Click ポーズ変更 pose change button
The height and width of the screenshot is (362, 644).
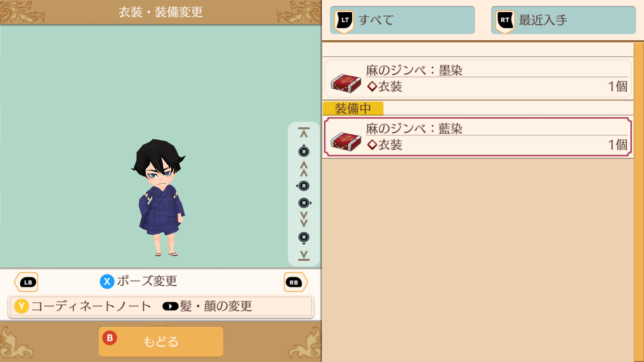click(139, 281)
